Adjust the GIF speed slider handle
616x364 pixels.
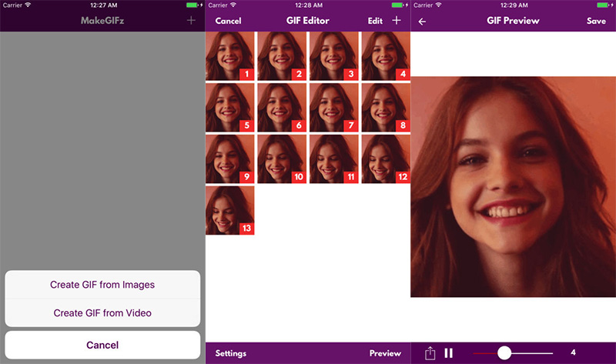(504, 352)
